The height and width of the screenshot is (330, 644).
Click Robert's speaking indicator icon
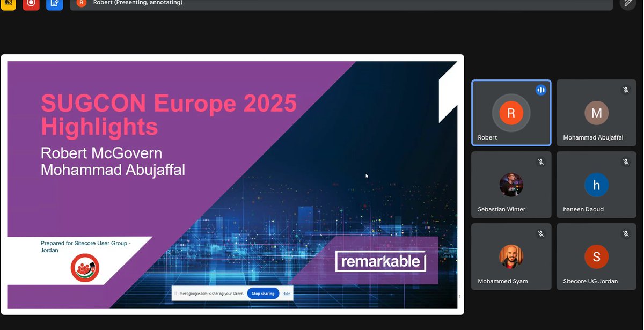[541, 90]
